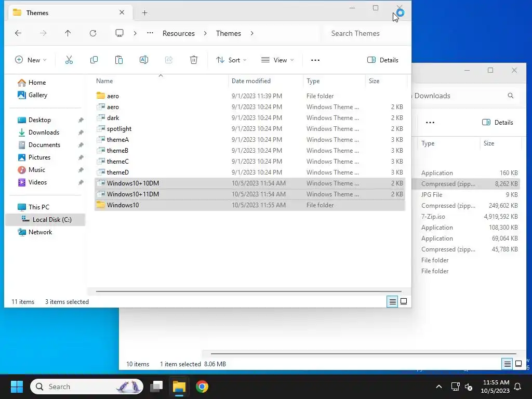Toggle Details pane in Themes window

click(x=383, y=60)
